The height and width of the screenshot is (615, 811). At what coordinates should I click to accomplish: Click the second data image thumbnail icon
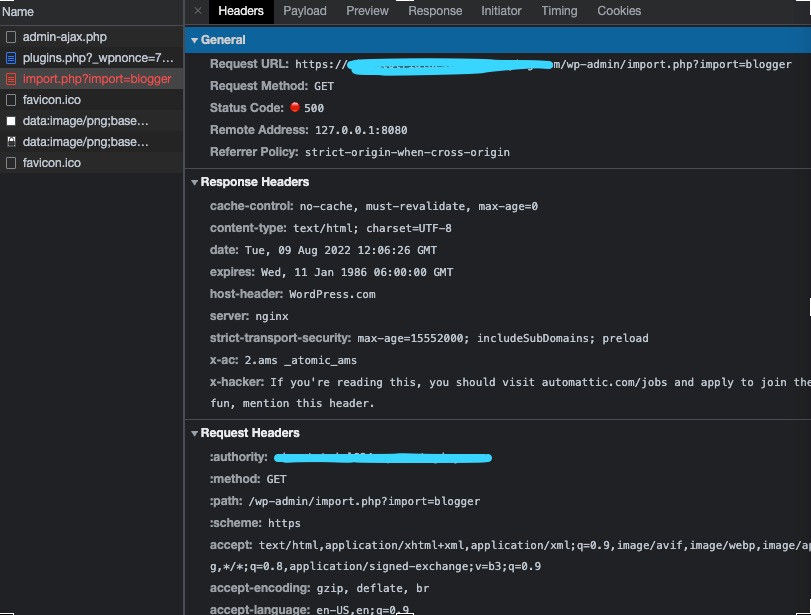point(11,142)
